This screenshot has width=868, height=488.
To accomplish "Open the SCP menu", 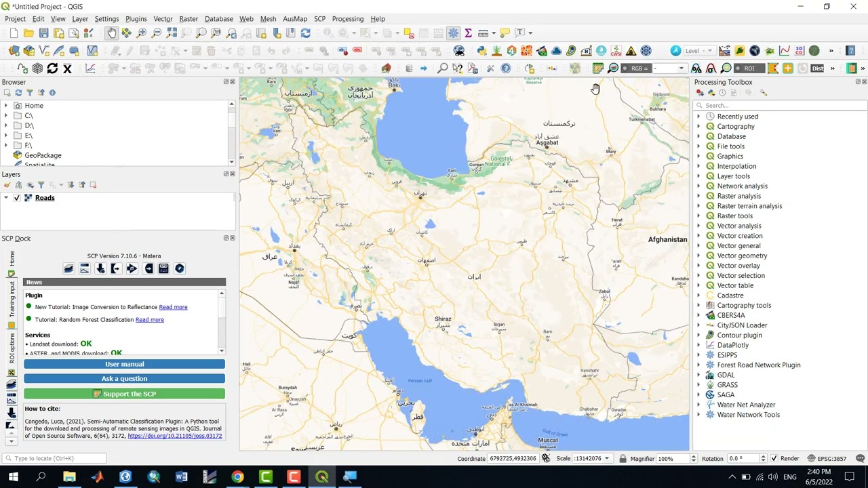I will point(319,19).
